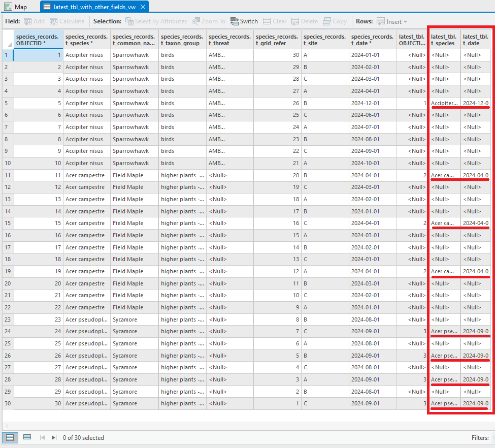Clear the selection
Screen dimensions: 495x448
click(x=275, y=21)
